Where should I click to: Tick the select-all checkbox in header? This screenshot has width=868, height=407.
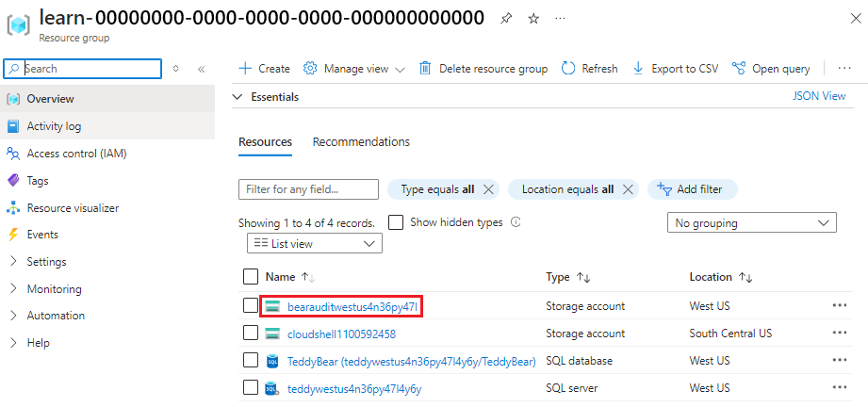[x=251, y=276]
